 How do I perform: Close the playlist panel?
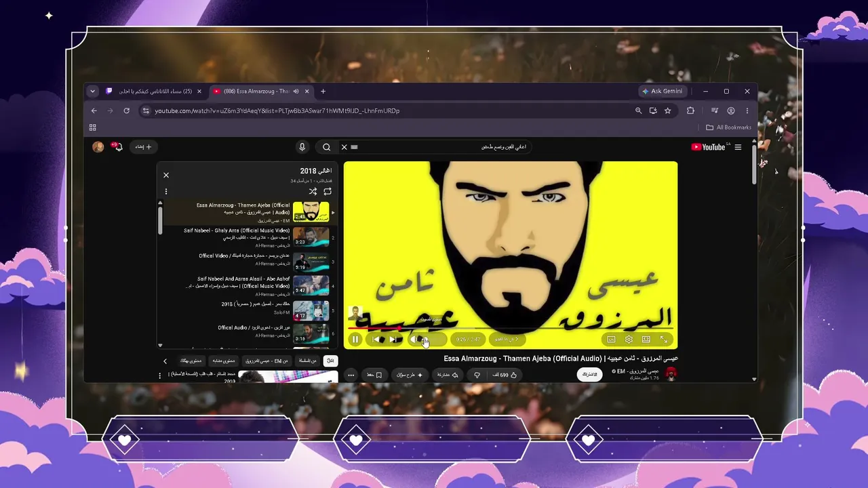pos(166,175)
